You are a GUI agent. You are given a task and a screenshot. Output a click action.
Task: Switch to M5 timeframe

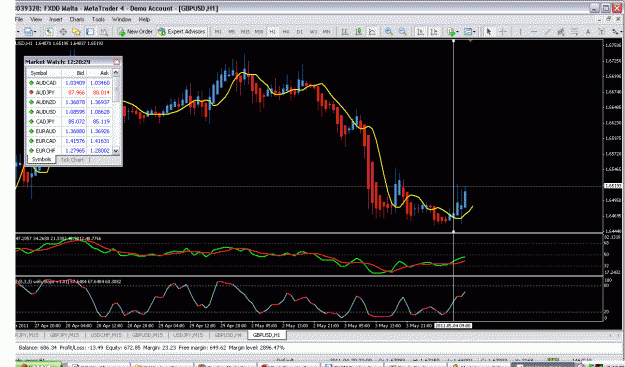coord(232,31)
